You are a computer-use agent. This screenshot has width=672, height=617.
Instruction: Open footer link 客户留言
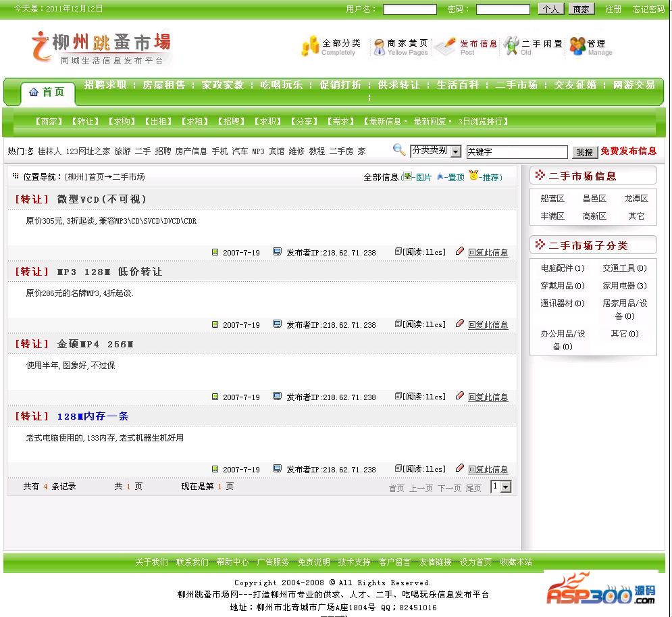pos(394,562)
